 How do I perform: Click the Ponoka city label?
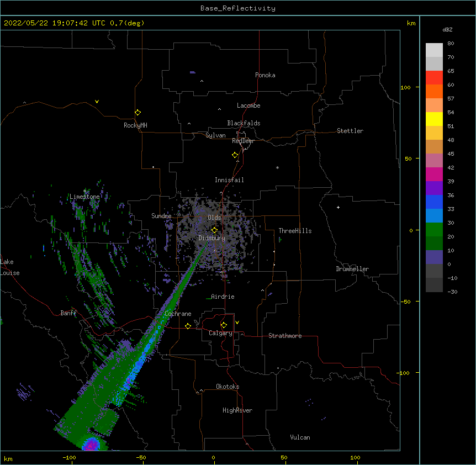click(x=265, y=75)
